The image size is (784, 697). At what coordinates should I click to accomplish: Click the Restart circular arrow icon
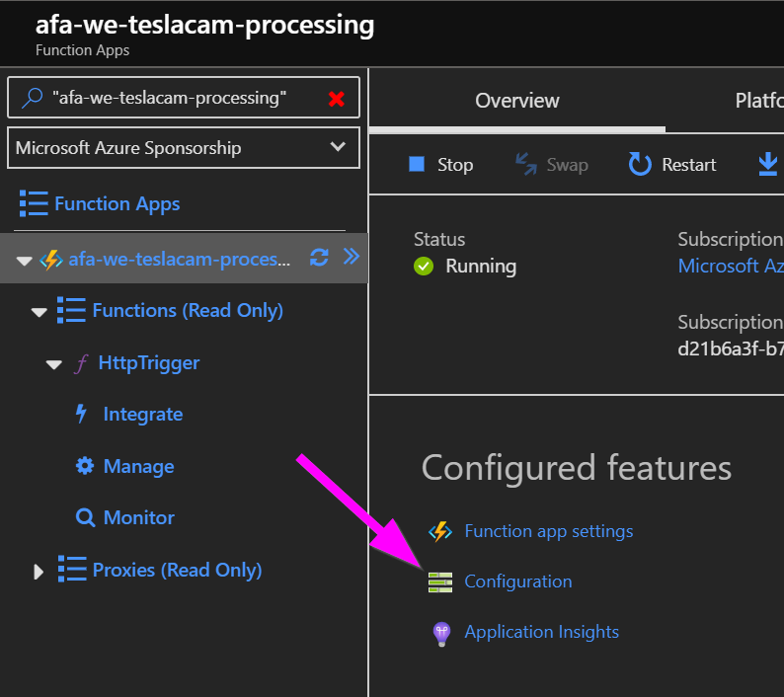click(x=640, y=164)
